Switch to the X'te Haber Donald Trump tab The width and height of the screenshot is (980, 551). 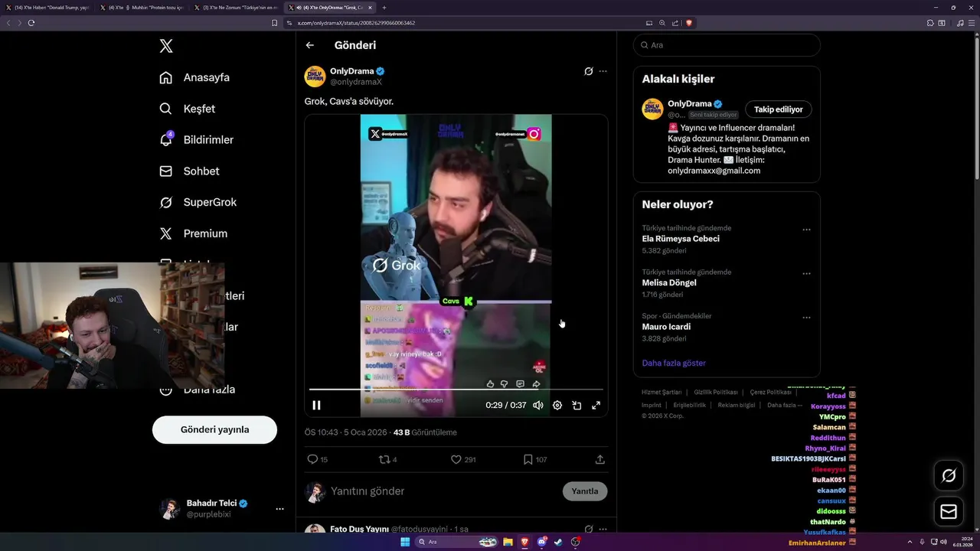tap(47, 7)
